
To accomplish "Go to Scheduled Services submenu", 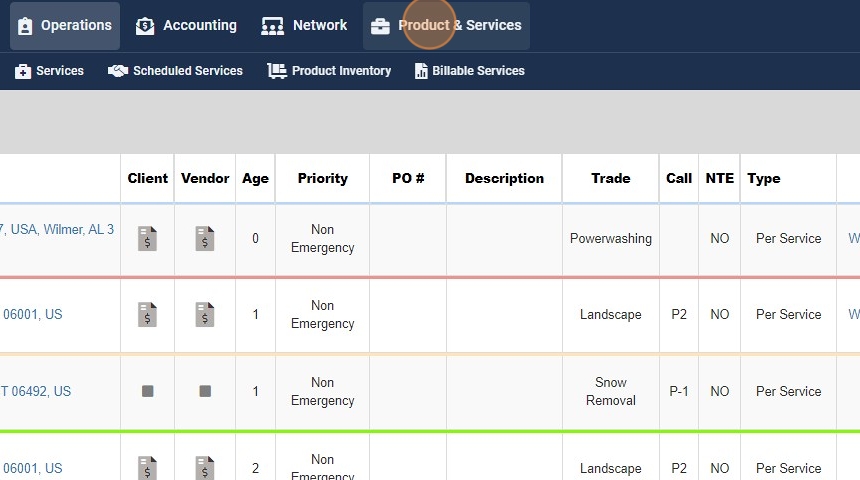I will coord(176,71).
